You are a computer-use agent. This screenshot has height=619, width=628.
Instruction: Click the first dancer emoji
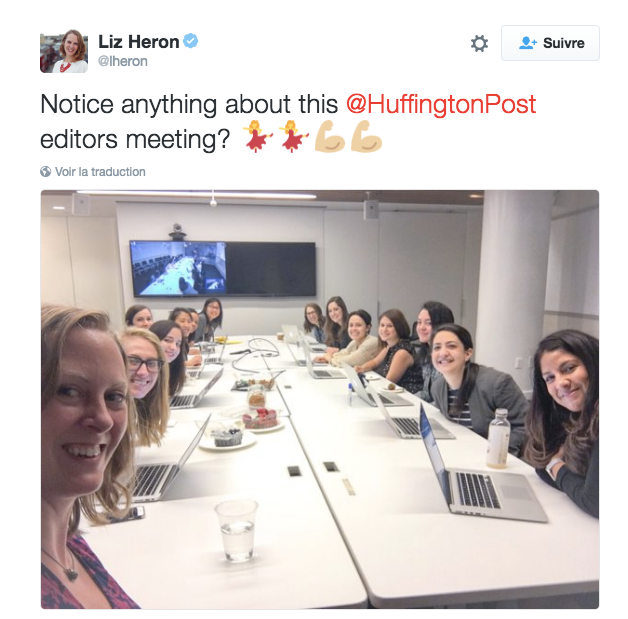[x=258, y=137]
